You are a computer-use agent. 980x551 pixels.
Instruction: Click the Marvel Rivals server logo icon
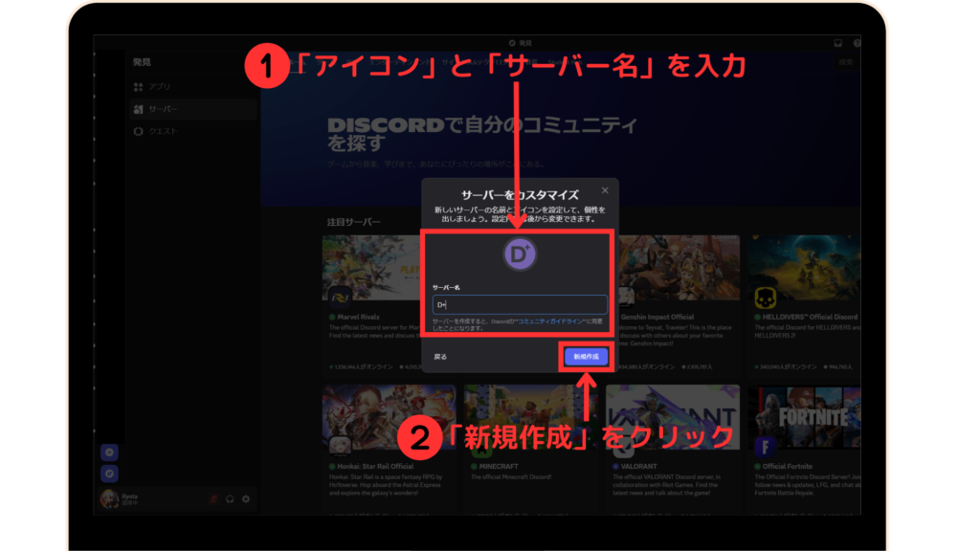point(340,298)
